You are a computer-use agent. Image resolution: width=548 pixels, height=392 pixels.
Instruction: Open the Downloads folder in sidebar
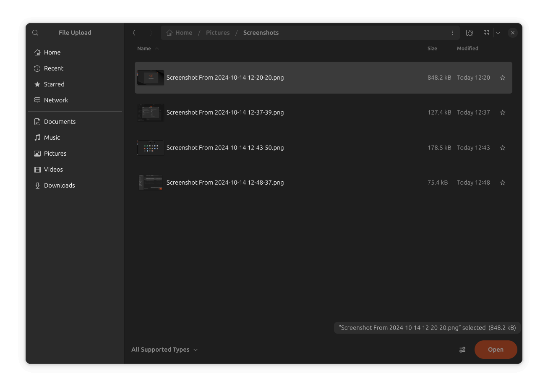coord(59,186)
